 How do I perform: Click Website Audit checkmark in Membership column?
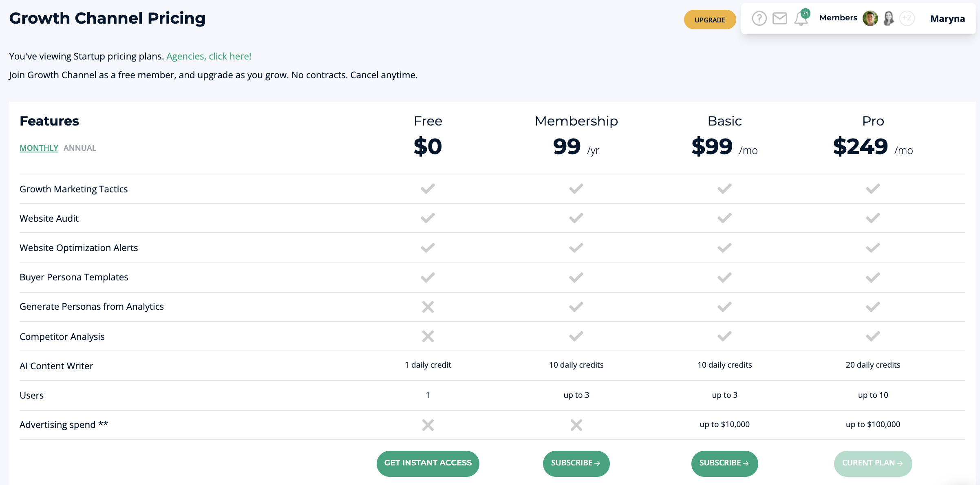coord(576,218)
